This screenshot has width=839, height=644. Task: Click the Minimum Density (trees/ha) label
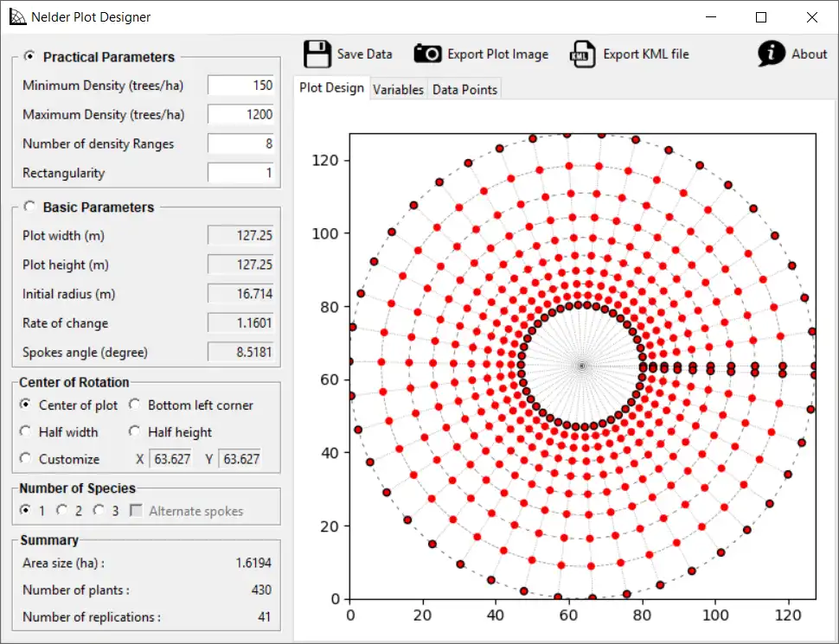click(103, 86)
